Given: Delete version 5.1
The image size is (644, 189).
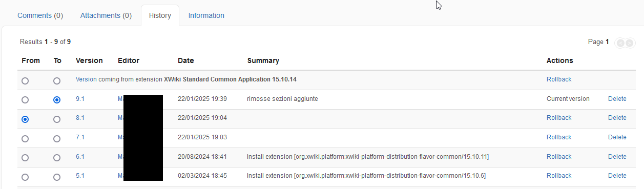Looking at the screenshot, I should point(617,176).
